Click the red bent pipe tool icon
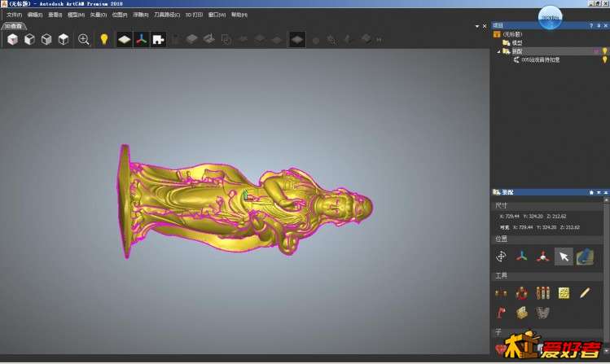The width and height of the screenshot is (610, 364). click(501, 313)
